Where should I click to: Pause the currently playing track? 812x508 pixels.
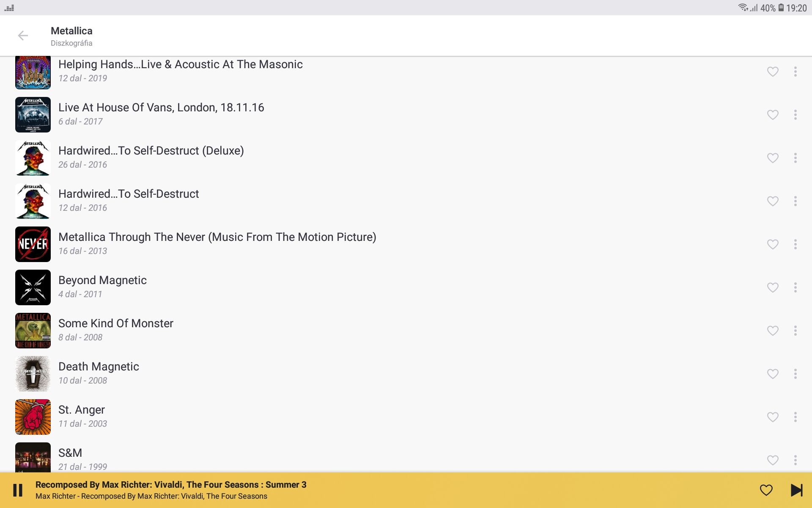pos(18,490)
